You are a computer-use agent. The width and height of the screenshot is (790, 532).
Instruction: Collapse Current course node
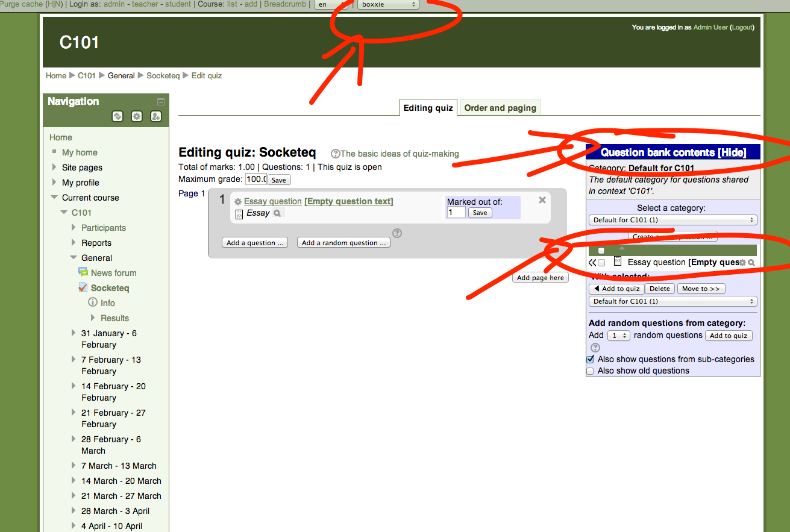54,198
